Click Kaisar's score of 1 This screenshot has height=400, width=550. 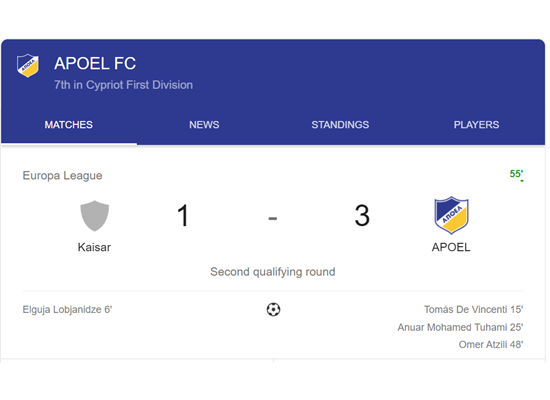(183, 215)
